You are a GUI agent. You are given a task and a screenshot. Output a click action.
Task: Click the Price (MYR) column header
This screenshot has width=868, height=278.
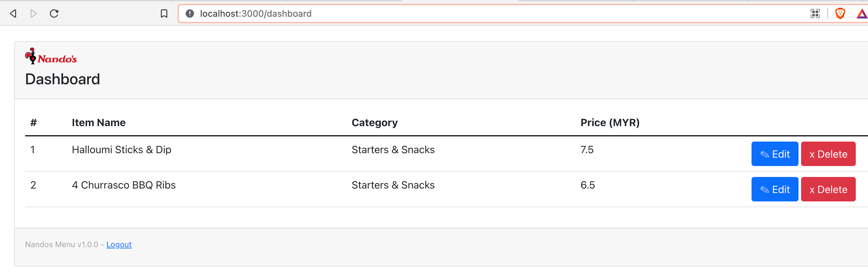pyautogui.click(x=610, y=123)
